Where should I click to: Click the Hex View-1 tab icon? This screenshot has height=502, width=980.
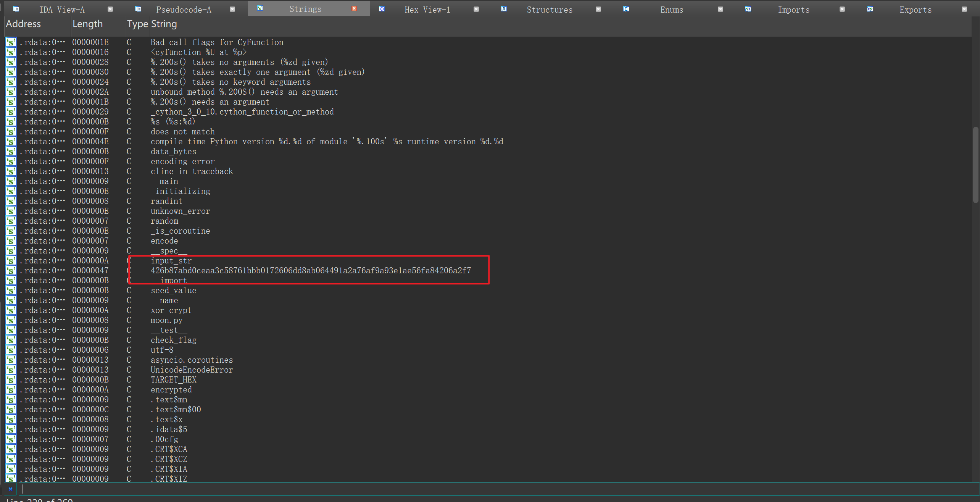click(382, 9)
